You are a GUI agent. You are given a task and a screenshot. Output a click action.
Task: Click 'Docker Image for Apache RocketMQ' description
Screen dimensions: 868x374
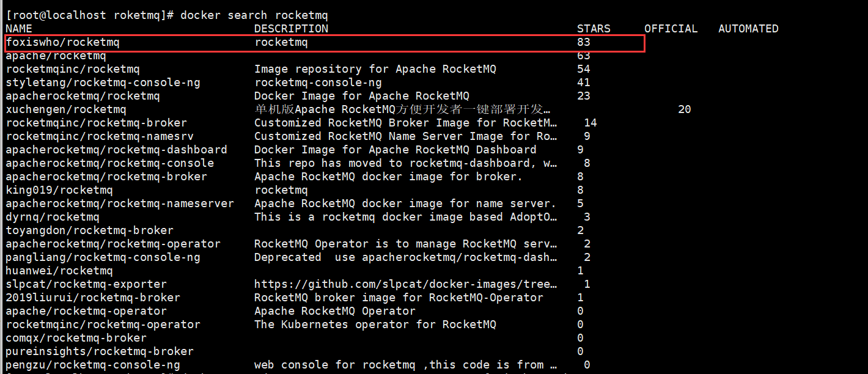click(362, 96)
